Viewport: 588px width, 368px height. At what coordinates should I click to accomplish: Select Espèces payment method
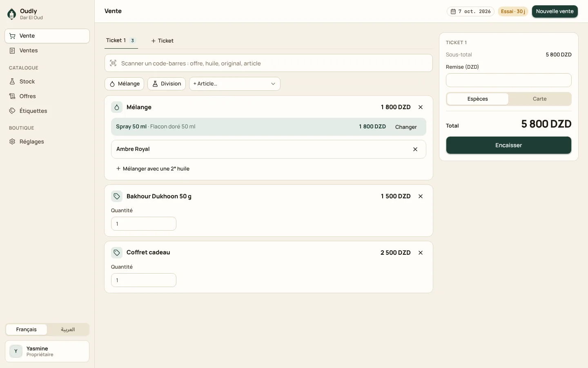coord(478,99)
